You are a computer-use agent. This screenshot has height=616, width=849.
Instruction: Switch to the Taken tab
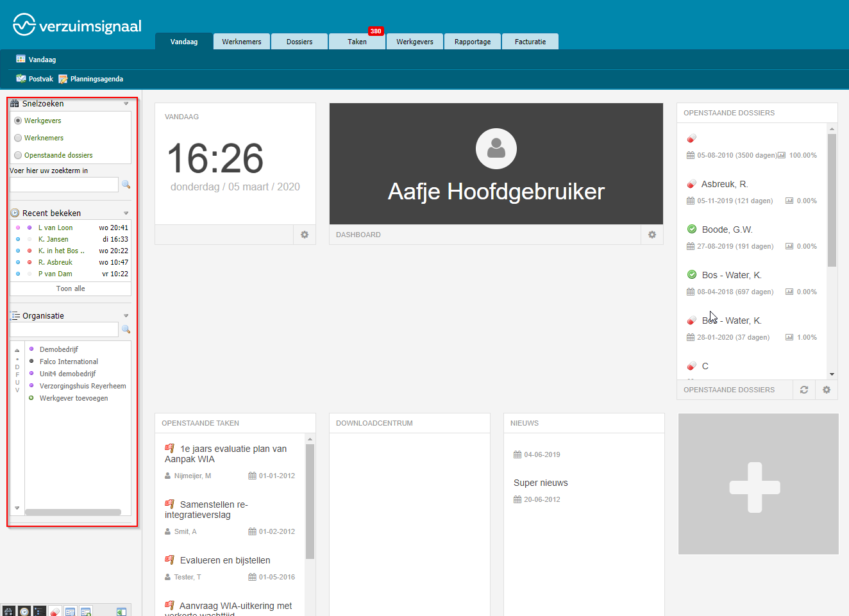tap(357, 42)
